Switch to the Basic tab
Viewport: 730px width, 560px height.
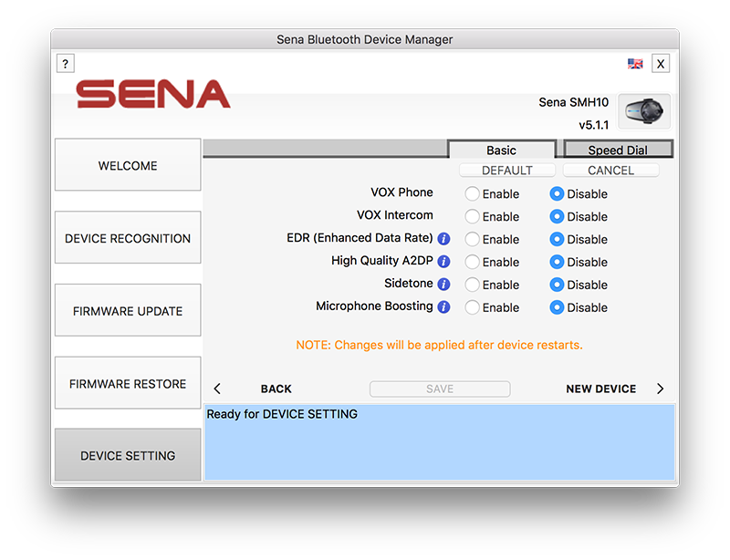coord(501,150)
